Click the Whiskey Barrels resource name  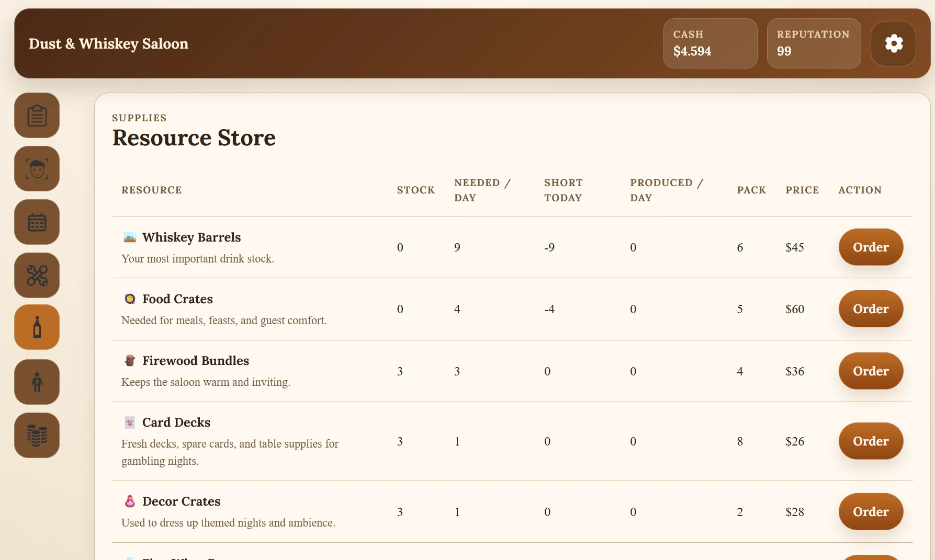(191, 237)
